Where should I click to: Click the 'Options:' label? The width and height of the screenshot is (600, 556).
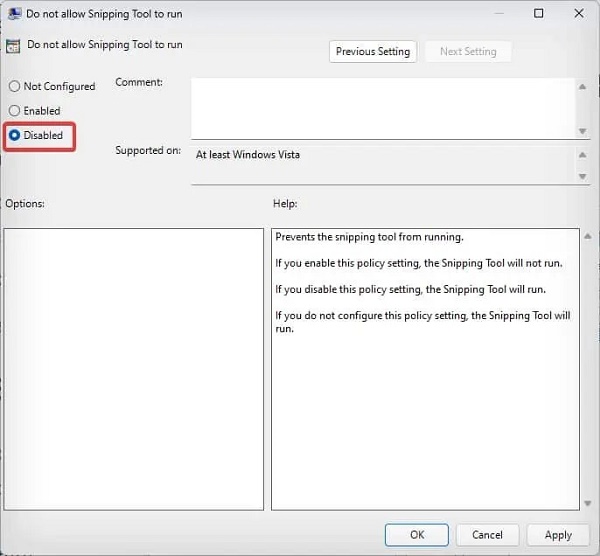[x=25, y=204]
